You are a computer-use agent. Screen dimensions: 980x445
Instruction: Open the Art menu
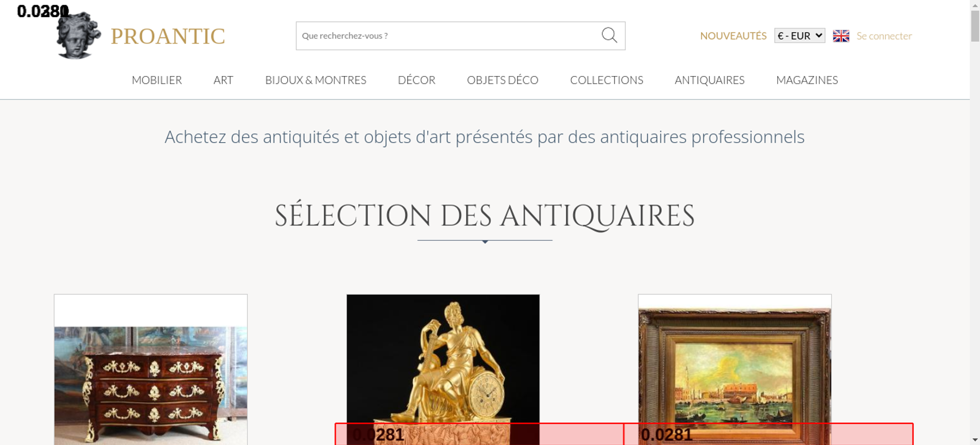coord(223,80)
